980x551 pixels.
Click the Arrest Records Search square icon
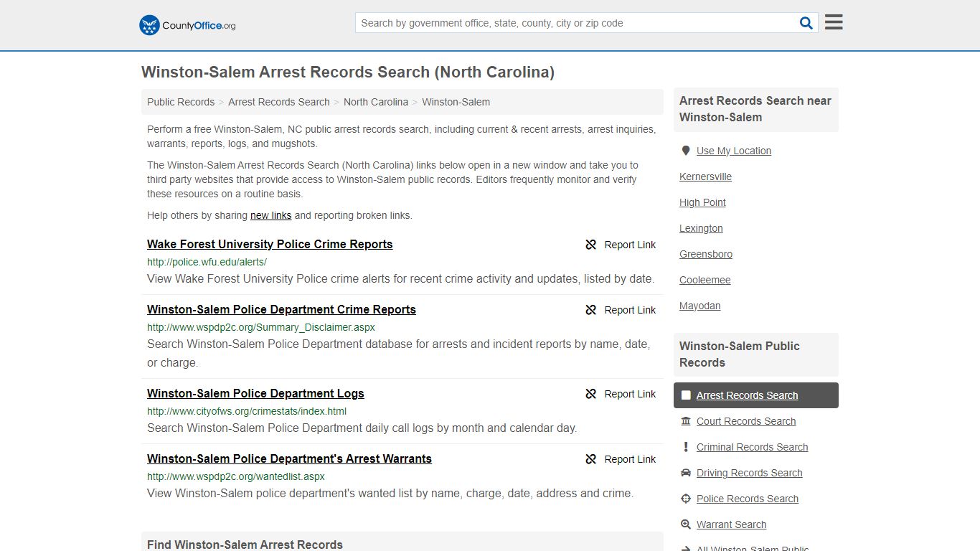click(x=686, y=395)
